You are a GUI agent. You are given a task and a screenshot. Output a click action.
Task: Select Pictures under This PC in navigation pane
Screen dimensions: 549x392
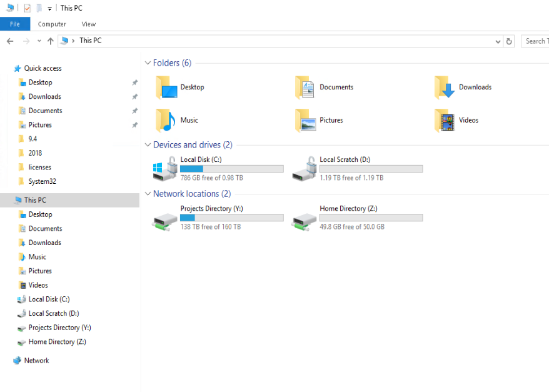[40, 271]
